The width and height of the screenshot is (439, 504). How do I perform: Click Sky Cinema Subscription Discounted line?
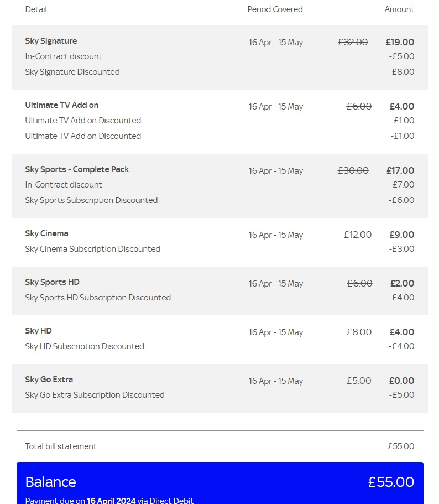point(92,249)
